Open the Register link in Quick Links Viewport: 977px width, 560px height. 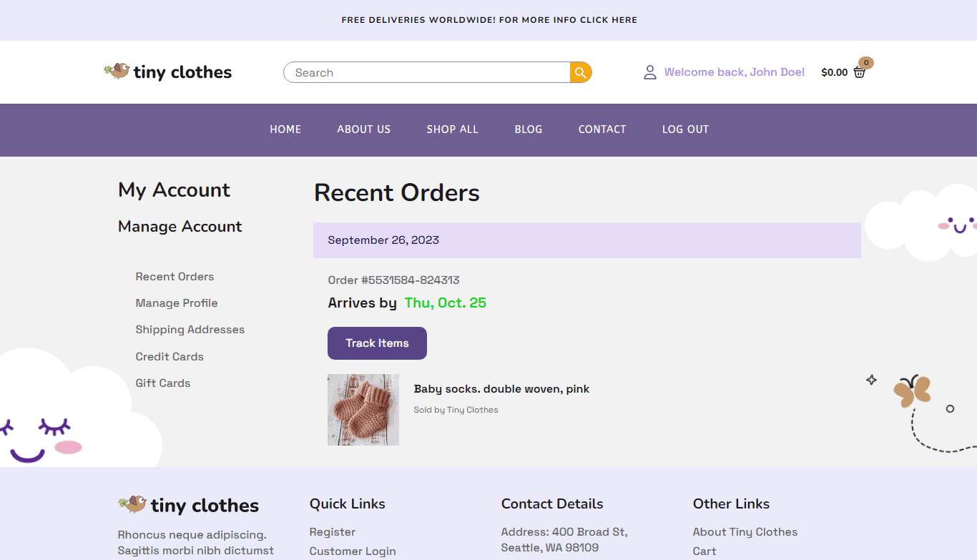(x=333, y=532)
